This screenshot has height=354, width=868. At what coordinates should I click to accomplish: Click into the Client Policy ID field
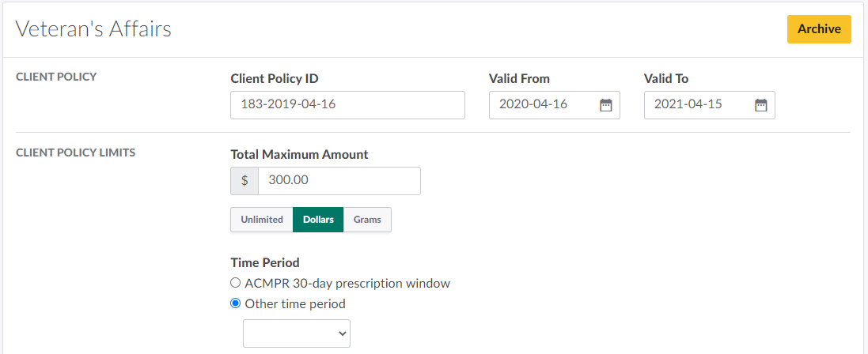(347, 105)
